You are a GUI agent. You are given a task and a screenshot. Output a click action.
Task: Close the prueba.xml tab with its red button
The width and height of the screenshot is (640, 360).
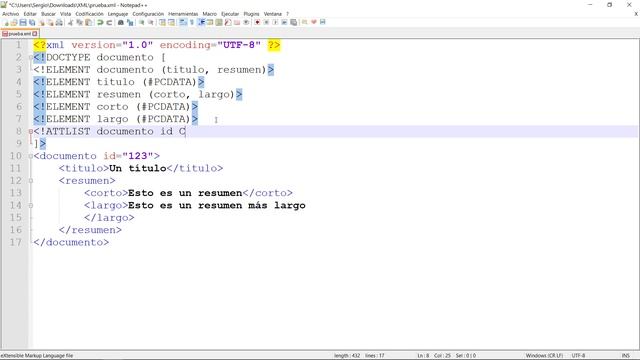pyautogui.click(x=35, y=33)
